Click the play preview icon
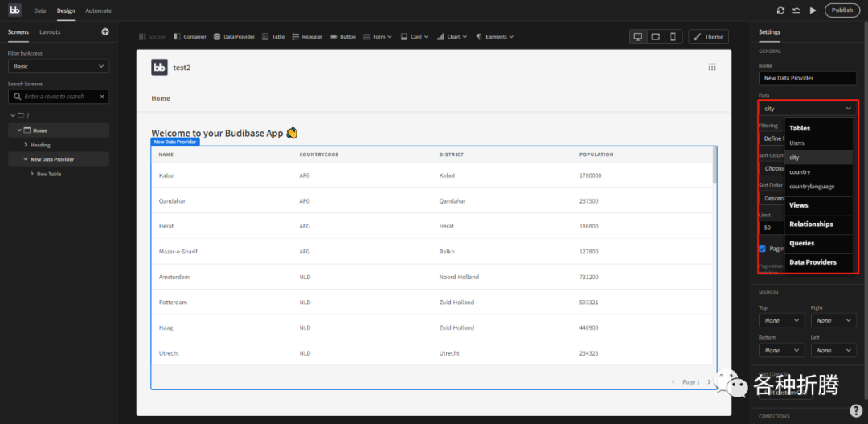The width and height of the screenshot is (868, 424). click(813, 10)
